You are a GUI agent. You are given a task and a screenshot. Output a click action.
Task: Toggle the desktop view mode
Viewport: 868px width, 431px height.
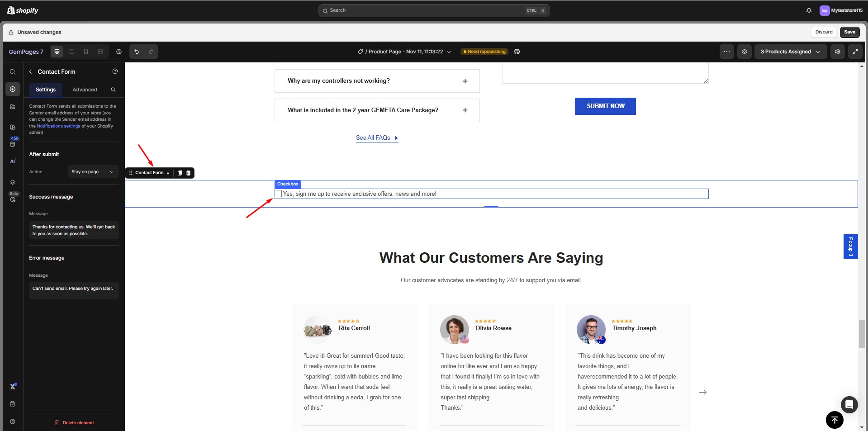(57, 52)
